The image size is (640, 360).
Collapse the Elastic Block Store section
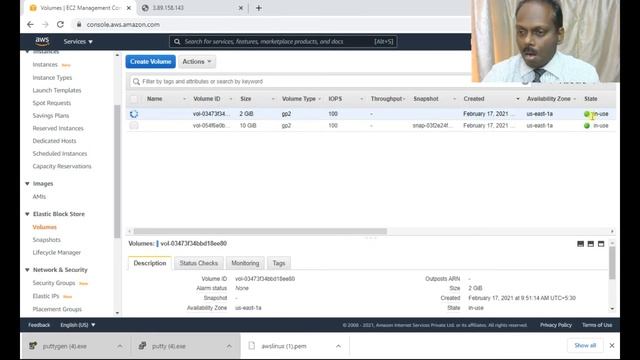click(x=27, y=214)
